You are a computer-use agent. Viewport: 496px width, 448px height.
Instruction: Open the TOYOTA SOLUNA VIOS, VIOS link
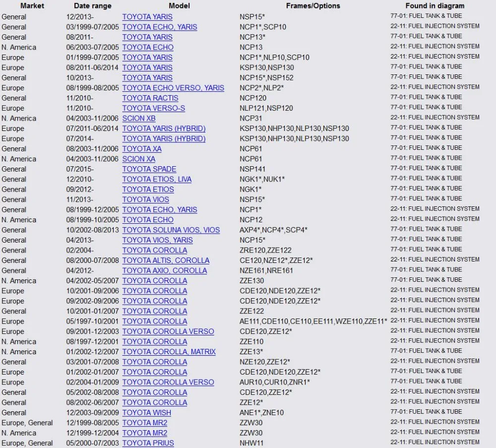click(171, 230)
